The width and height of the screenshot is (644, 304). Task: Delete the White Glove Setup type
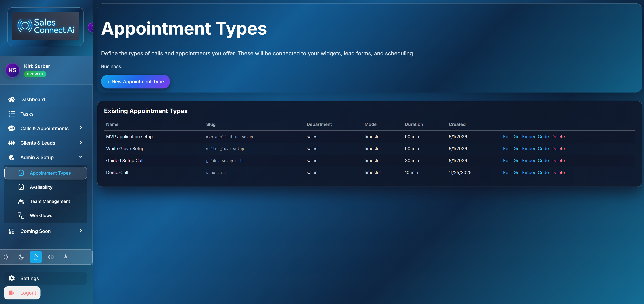click(558, 149)
